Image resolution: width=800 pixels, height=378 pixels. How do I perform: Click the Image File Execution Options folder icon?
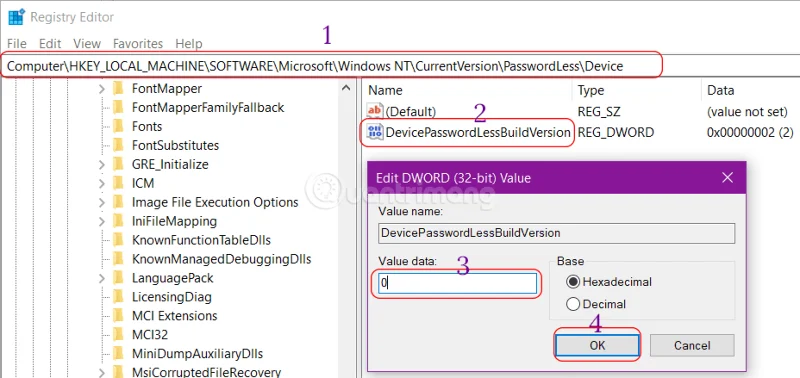click(x=118, y=202)
